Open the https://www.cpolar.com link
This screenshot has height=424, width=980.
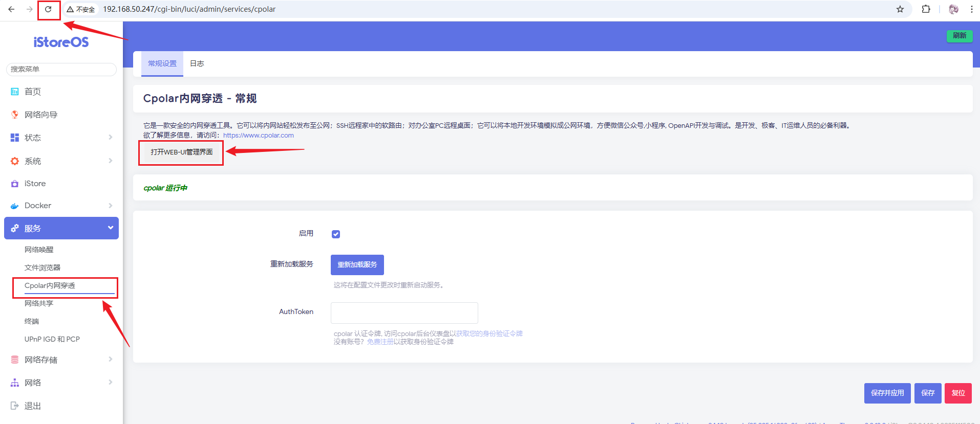[x=259, y=136]
